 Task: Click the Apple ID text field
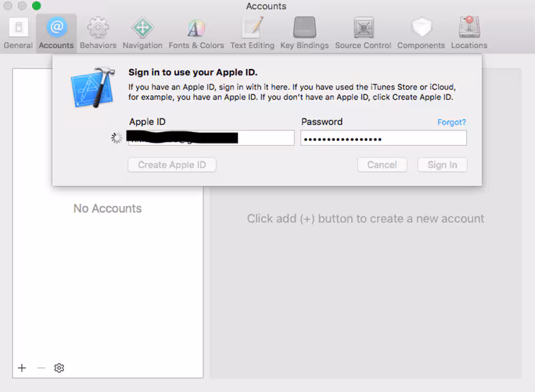click(211, 138)
